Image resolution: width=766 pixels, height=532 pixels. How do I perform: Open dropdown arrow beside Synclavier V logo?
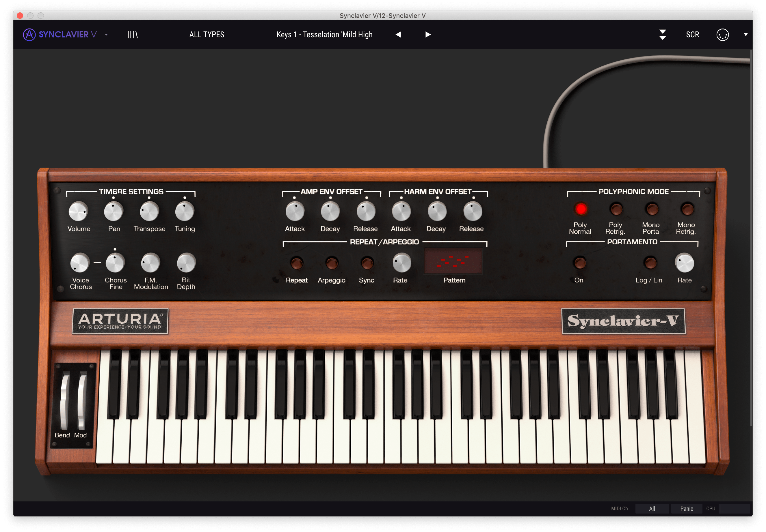tap(106, 35)
